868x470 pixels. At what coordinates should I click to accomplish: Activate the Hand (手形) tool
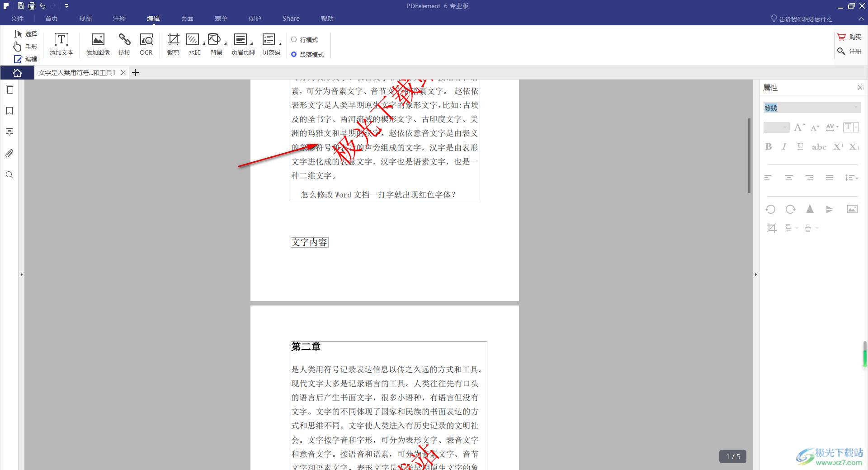(x=26, y=47)
